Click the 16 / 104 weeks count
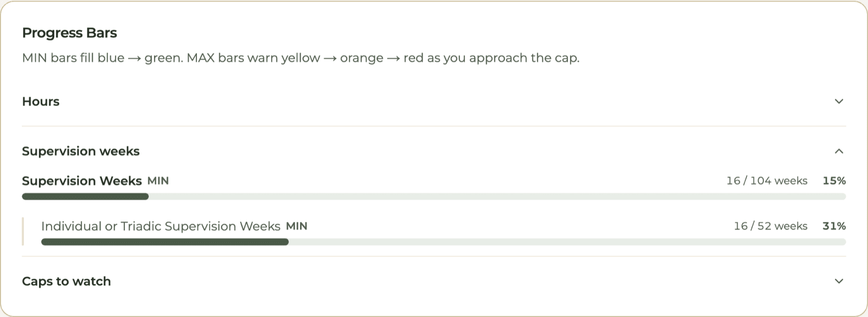The height and width of the screenshot is (317, 868). pyautogui.click(x=767, y=181)
